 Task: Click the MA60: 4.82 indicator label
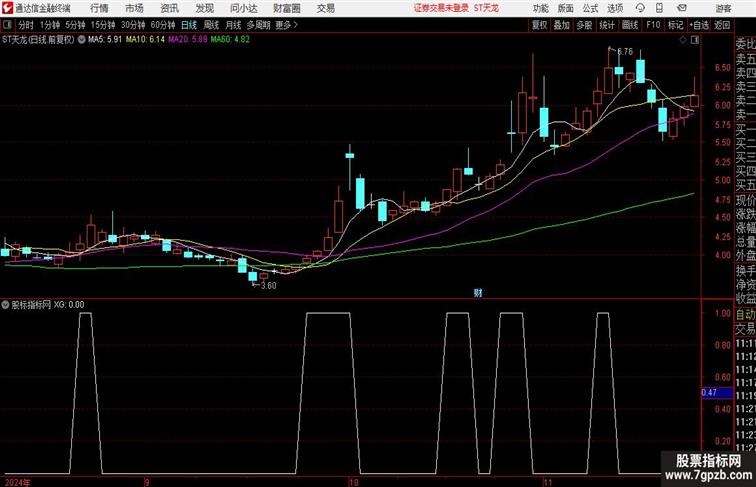click(x=230, y=40)
